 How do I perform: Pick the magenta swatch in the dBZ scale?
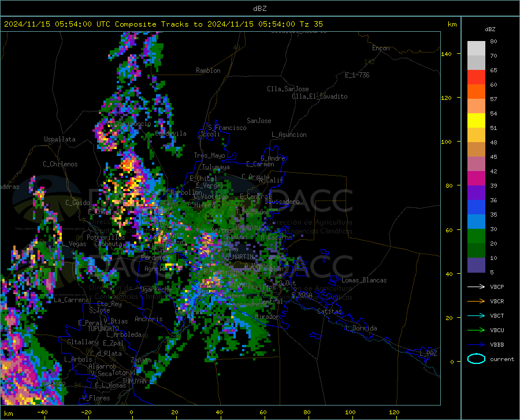[476, 179]
